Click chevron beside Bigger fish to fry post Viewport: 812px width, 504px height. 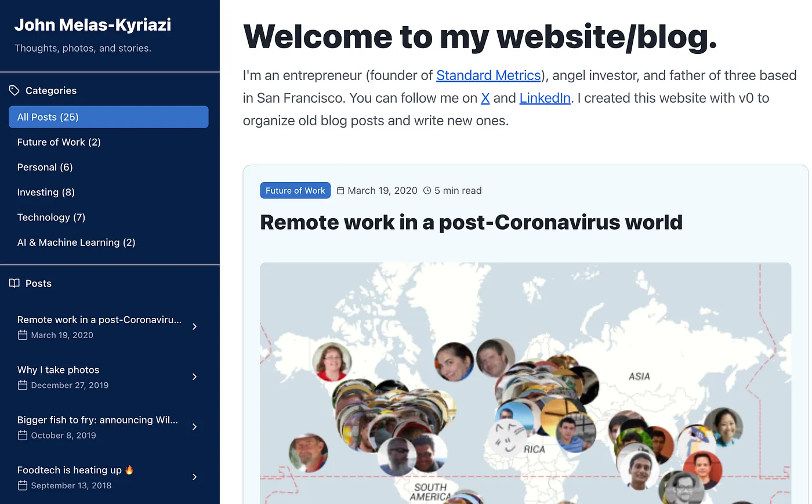point(194,427)
